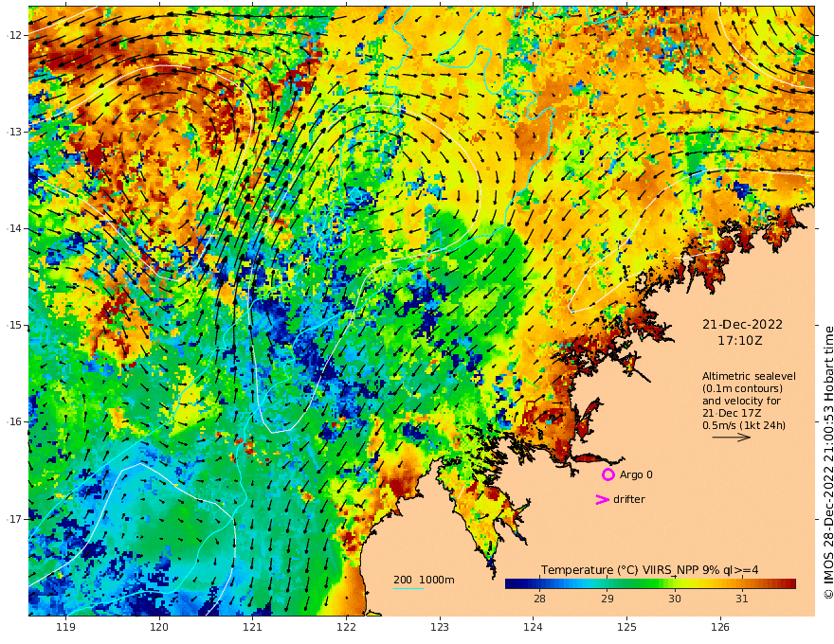This screenshot has width=834, height=644.
Task: Click the 0.5m/s reference velocity arrow
Action: [732, 438]
